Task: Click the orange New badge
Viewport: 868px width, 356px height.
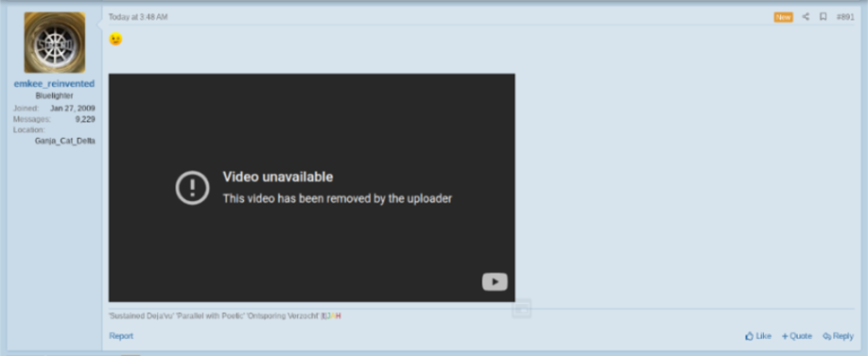Action: [x=783, y=17]
